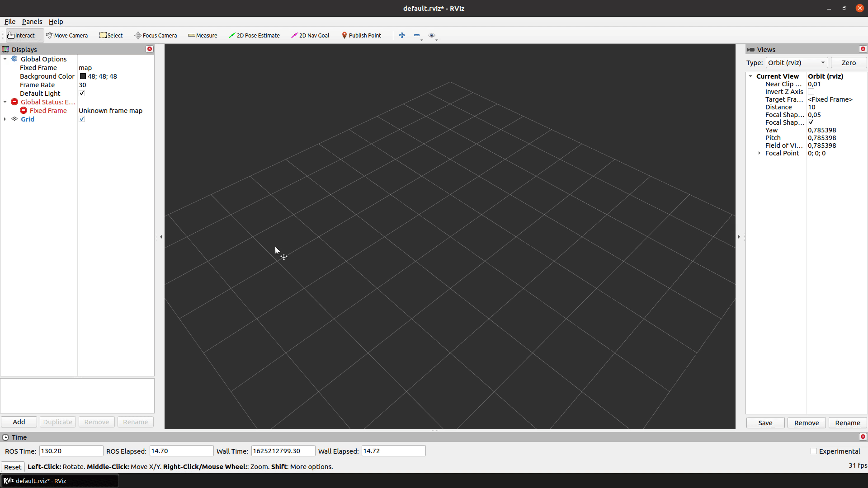Screen dimensions: 868x488
Task: Expand the Focal Point property
Action: [759, 153]
